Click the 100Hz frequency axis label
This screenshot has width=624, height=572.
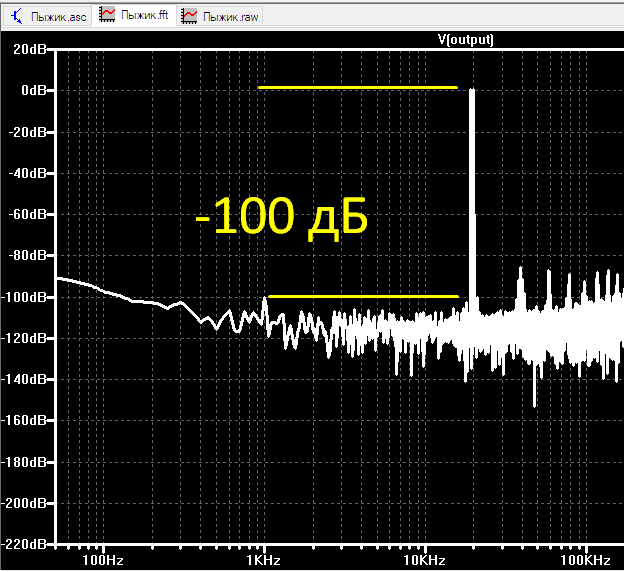click(103, 560)
